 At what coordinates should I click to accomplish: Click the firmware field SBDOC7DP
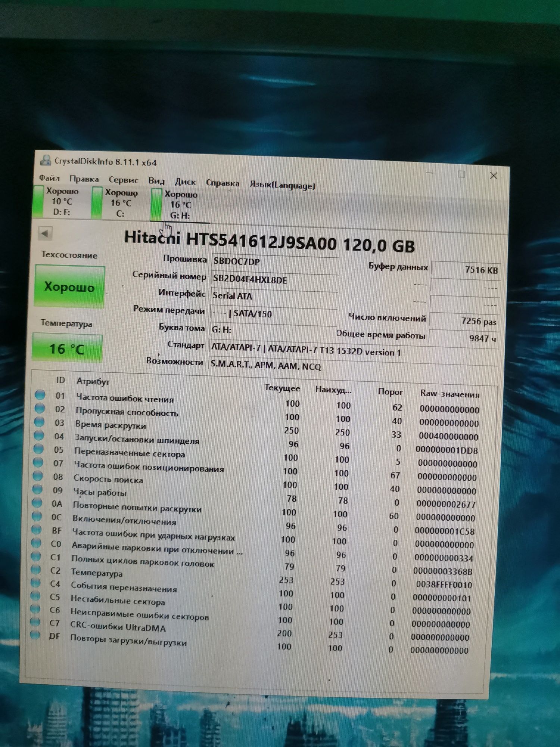[x=275, y=262]
